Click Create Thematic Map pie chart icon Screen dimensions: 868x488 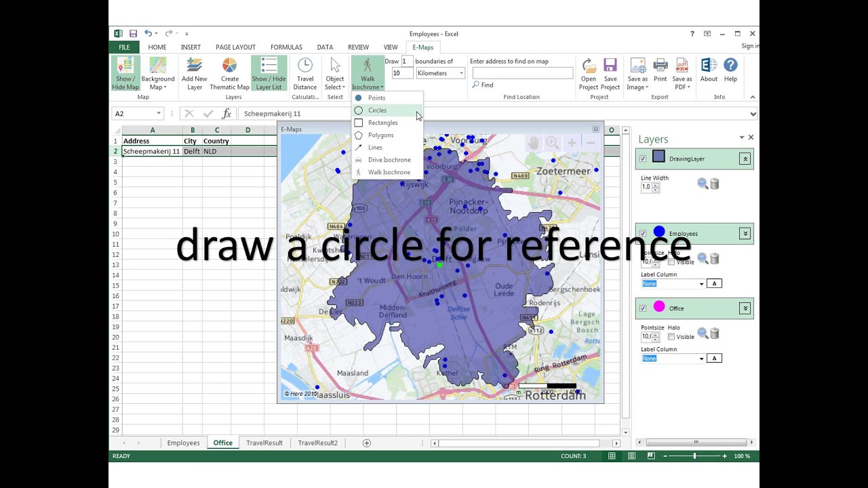click(x=229, y=73)
